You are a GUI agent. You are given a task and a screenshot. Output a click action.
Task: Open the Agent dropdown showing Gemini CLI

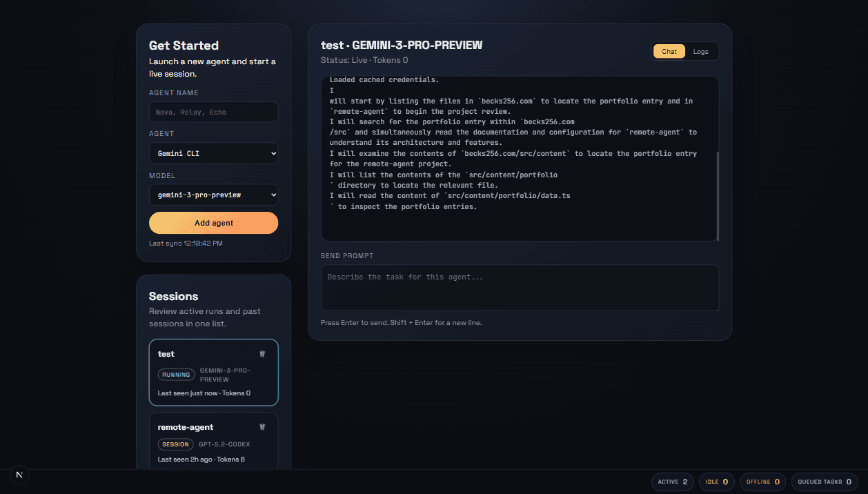click(213, 152)
